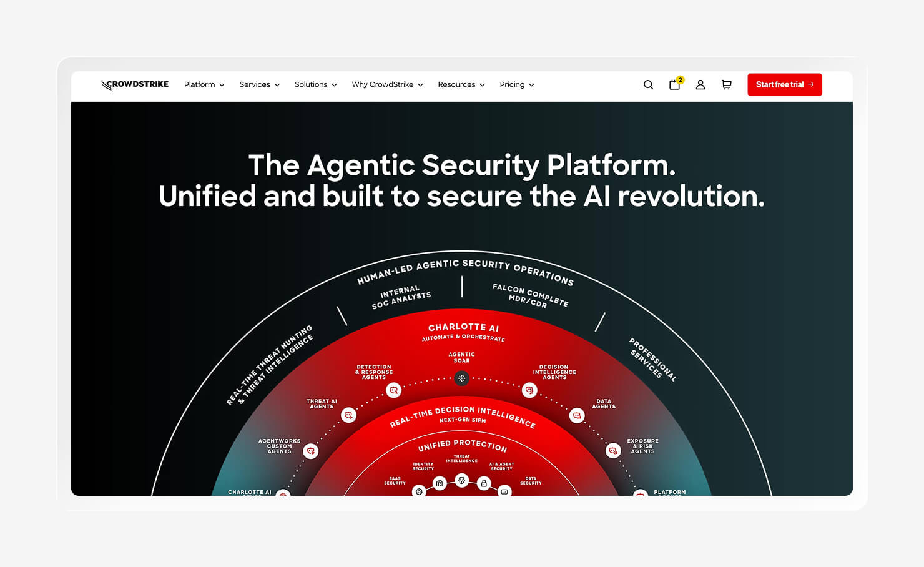
Task: Click the Threat Intelligence mask icon
Action: click(461, 480)
